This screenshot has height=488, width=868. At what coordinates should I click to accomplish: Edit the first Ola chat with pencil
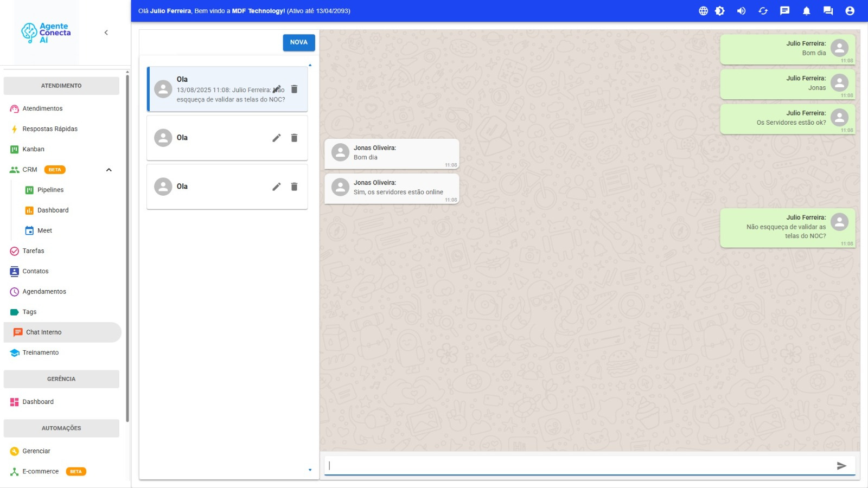click(x=277, y=89)
